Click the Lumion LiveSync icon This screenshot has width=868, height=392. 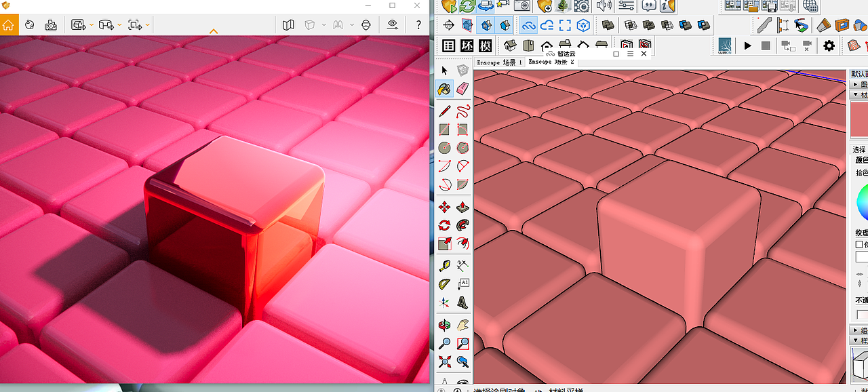coord(724,45)
